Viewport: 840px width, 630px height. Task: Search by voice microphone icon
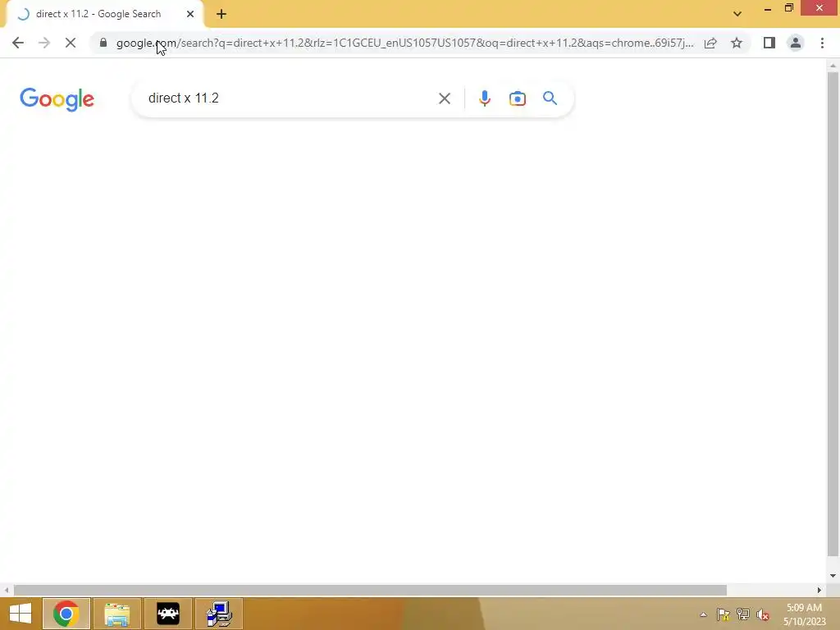pyautogui.click(x=484, y=98)
